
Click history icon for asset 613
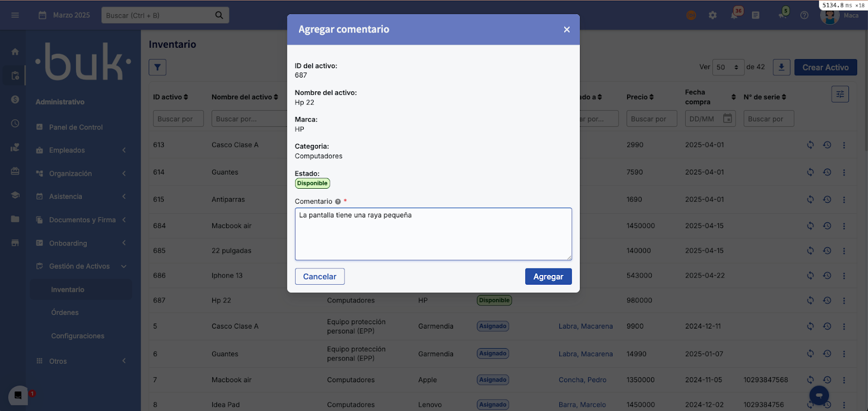(827, 145)
